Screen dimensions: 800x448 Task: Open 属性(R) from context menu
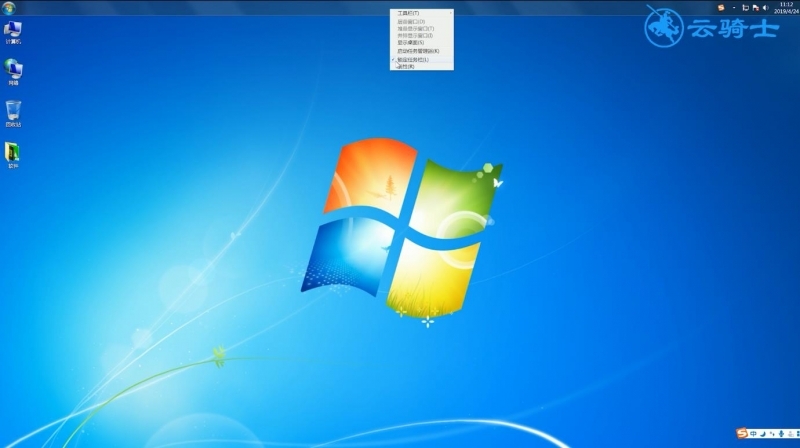421,66
